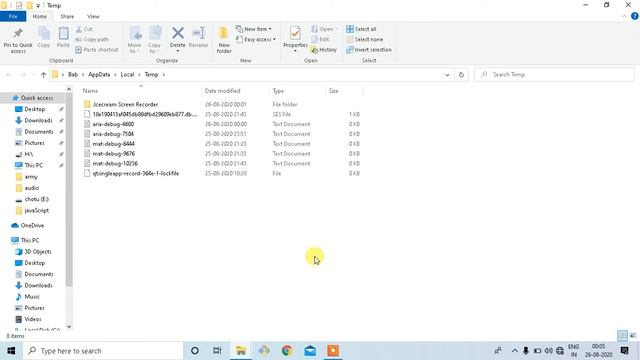Click the Delete ribbon icon
This screenshot has height=360, width=640.
coord(178,39)
